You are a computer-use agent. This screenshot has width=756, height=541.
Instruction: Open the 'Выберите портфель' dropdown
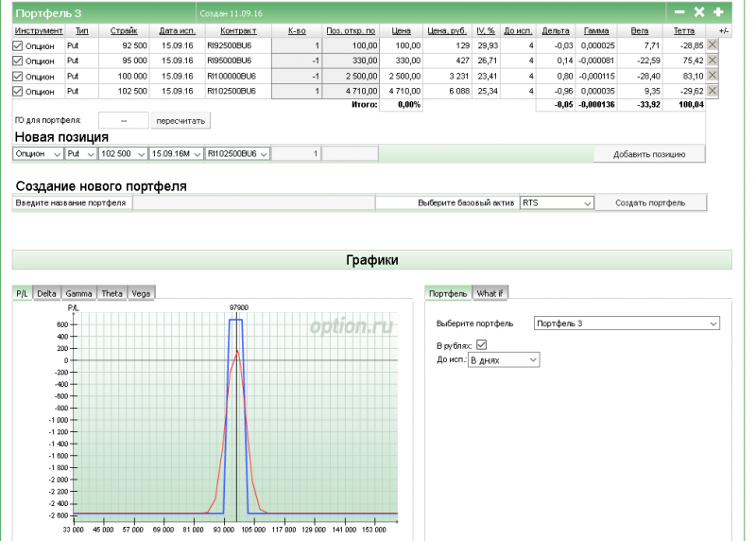tap(626, 323)
